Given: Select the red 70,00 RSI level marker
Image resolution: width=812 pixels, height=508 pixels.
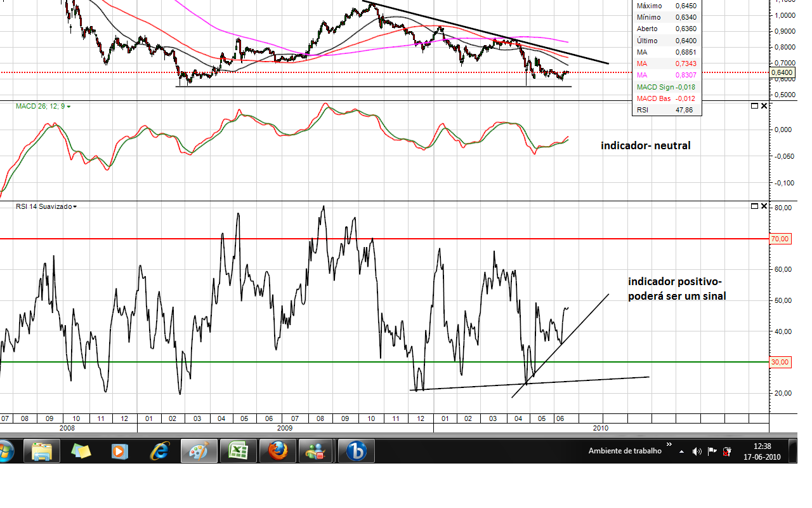Looking at the screenshot, I should [780, 239].
